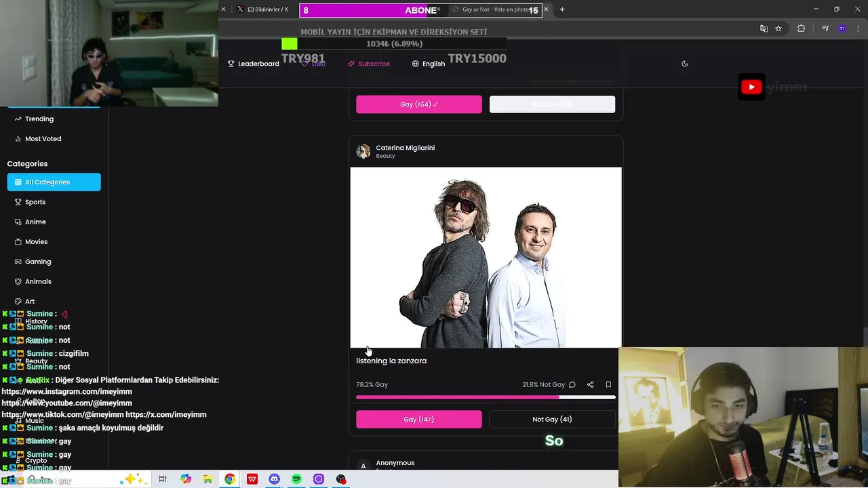This screenshot has height=488, width=868.
Task: Click the 78.2% Gay result text
Action: [372, 384]
